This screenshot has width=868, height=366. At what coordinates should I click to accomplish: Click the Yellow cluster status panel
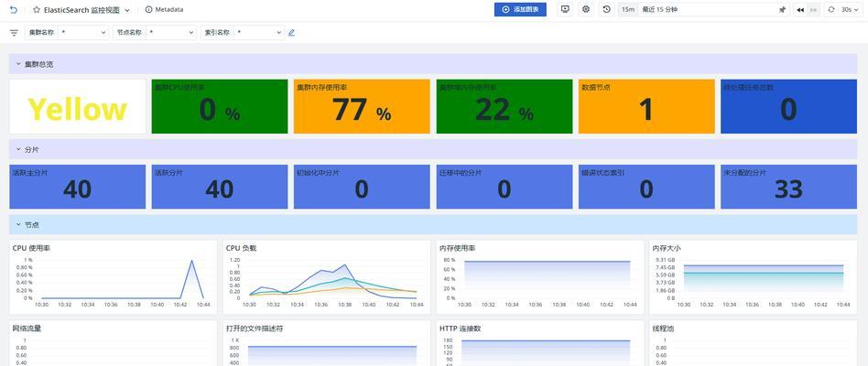78,107
